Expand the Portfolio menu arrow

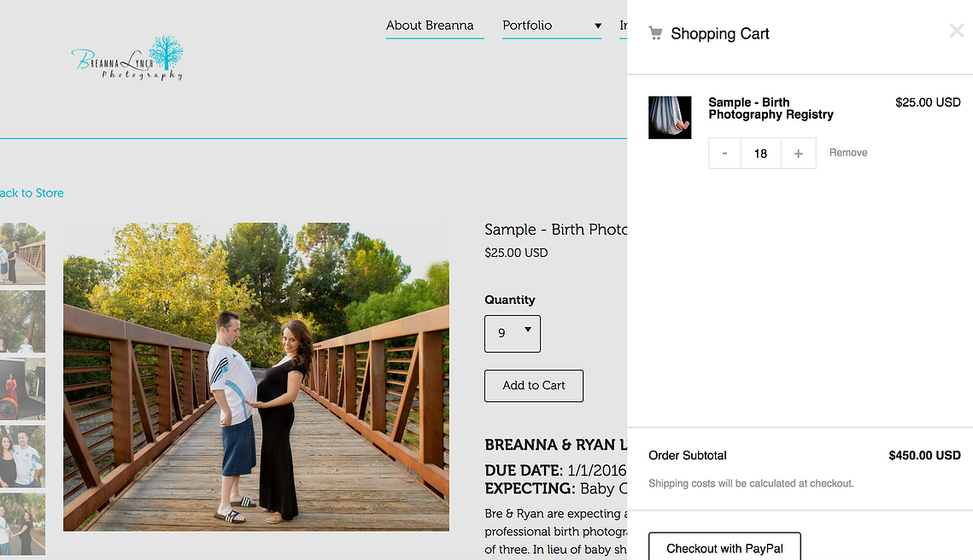[597, 26]
